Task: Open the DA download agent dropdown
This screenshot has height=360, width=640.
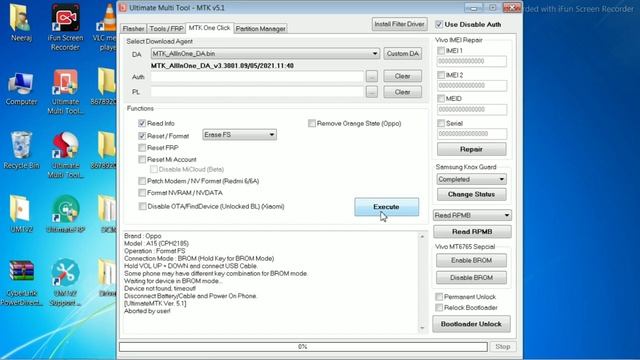Action: [x=265, y=53]
